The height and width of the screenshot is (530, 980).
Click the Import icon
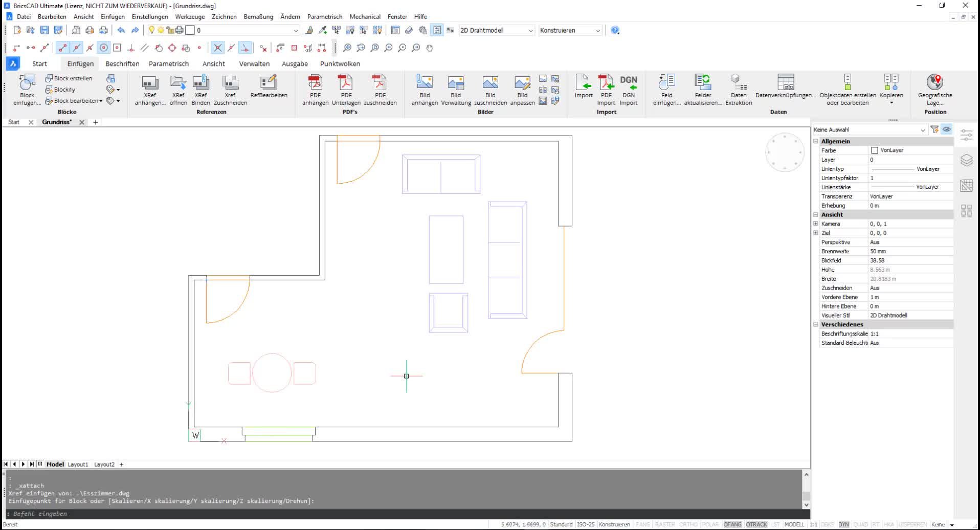coord(583,83)
